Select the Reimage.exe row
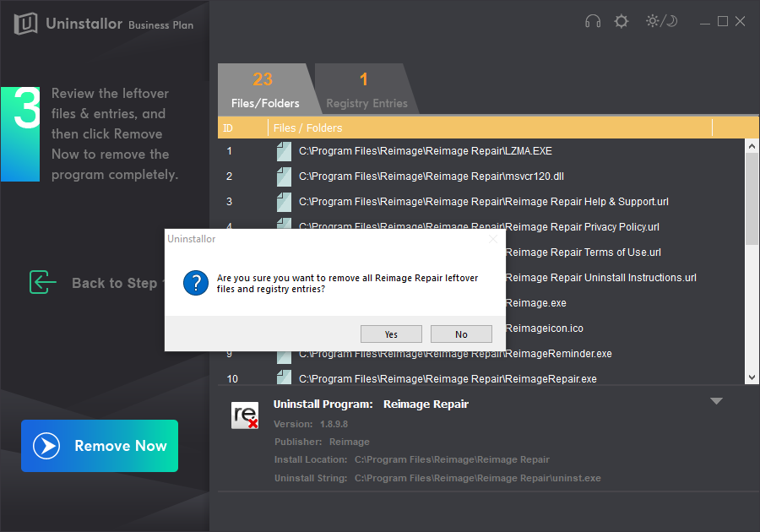Image resolution: width=760 pixels, height=532 pixels. 624,303
